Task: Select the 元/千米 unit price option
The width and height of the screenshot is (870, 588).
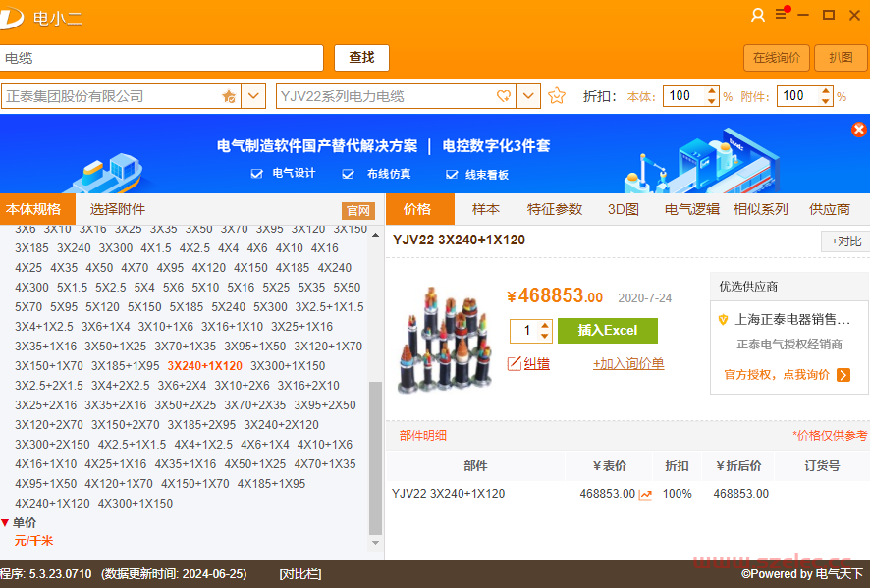Action: [33, 541]
